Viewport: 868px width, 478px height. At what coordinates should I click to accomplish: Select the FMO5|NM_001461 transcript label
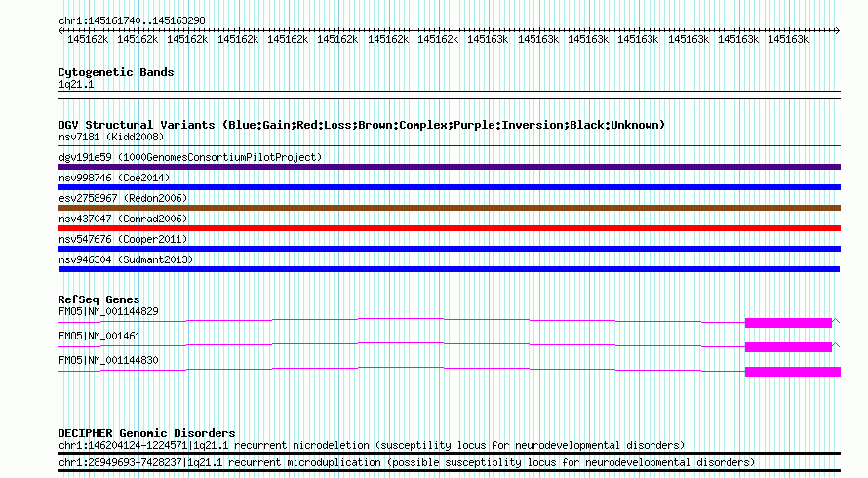point(99,336)
